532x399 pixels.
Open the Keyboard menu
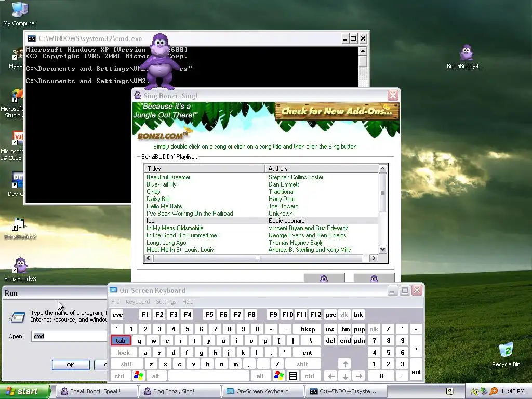[138, 302]
